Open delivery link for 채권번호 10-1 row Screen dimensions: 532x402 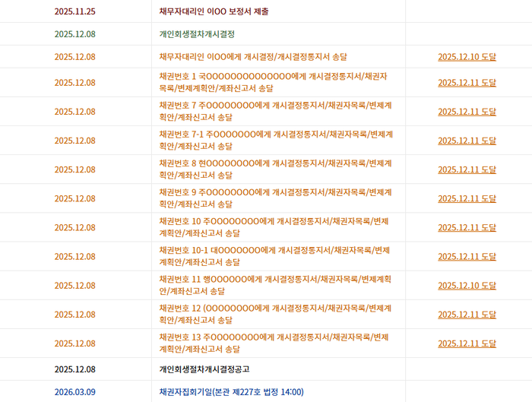click(x=467, y=256)
